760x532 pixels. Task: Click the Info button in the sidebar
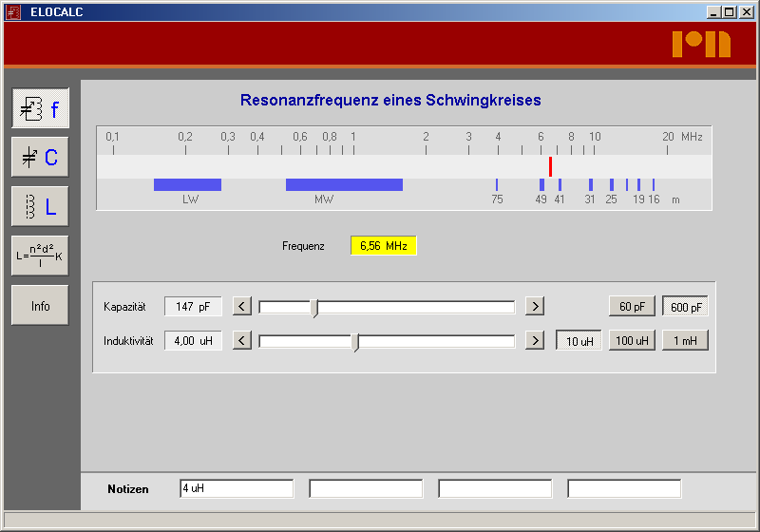click(40, 306)
